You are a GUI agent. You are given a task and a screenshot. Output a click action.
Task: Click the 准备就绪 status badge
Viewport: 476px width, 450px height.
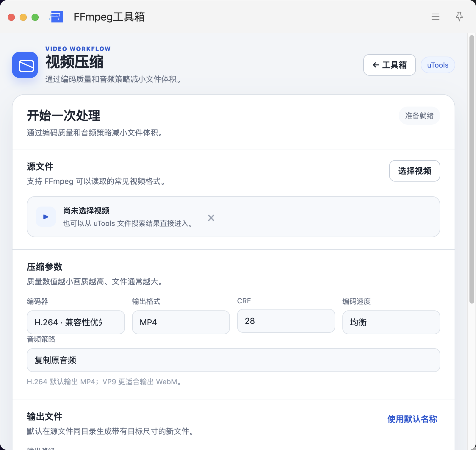pos(419,115)
